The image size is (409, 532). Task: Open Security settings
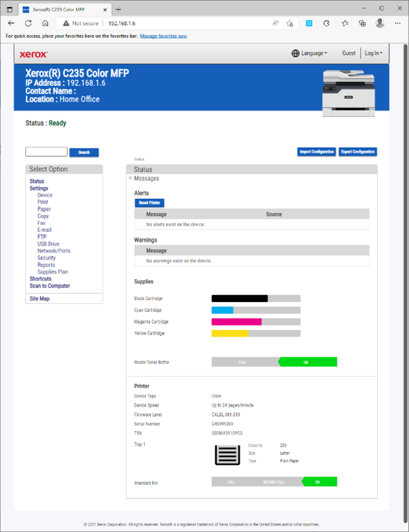click(46, 258)
